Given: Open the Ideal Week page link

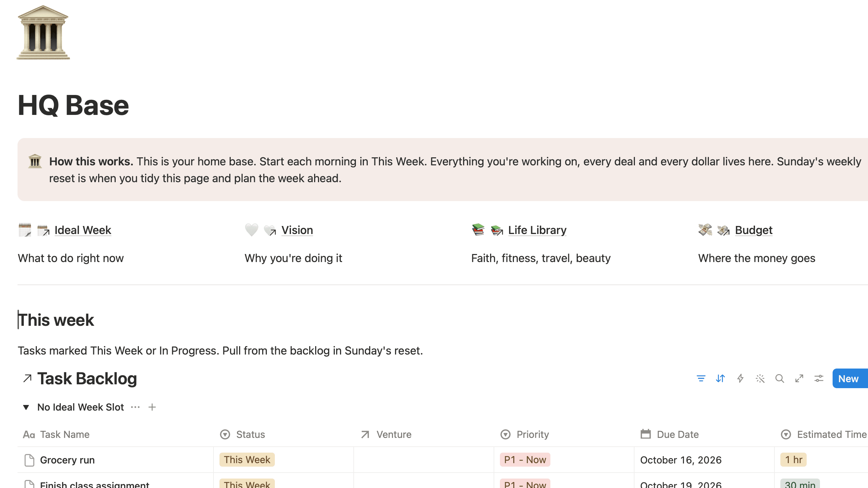Looking at the screenshot, I should coord(83,230).
